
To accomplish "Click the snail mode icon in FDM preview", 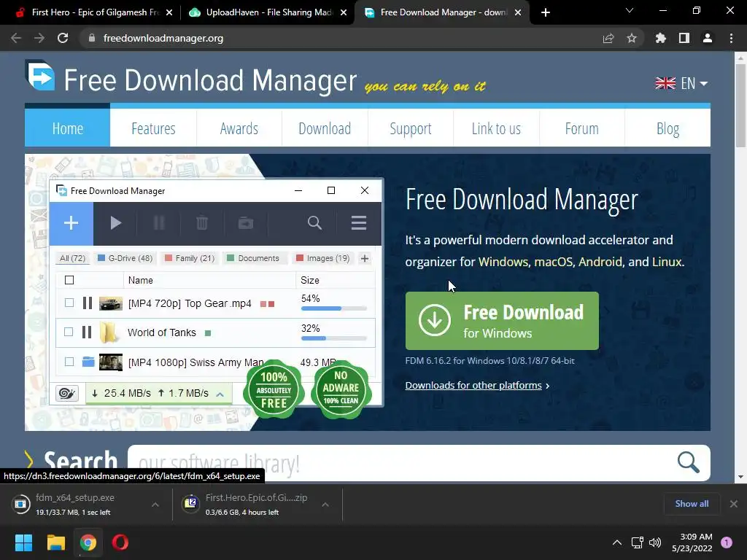I will pos(67,393).
